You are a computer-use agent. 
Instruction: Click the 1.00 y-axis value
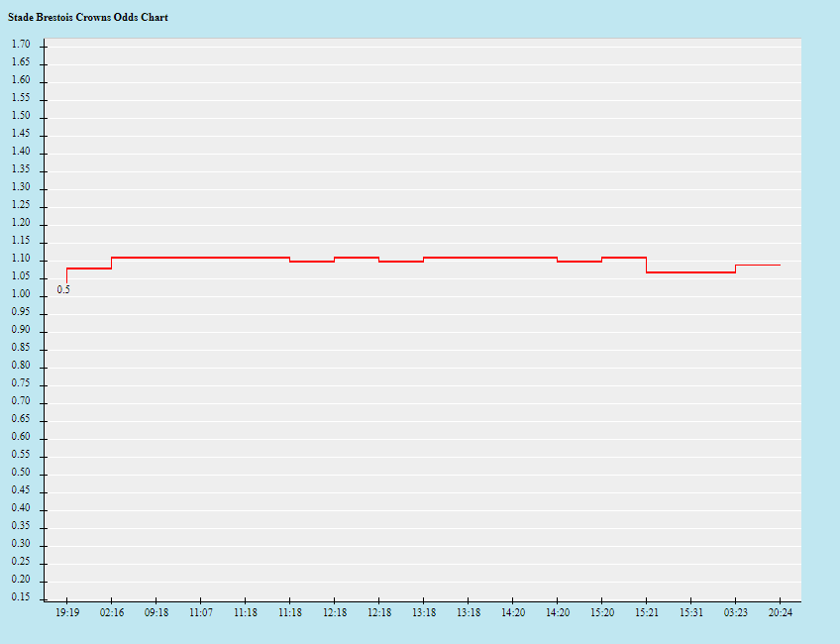[21, 295]
